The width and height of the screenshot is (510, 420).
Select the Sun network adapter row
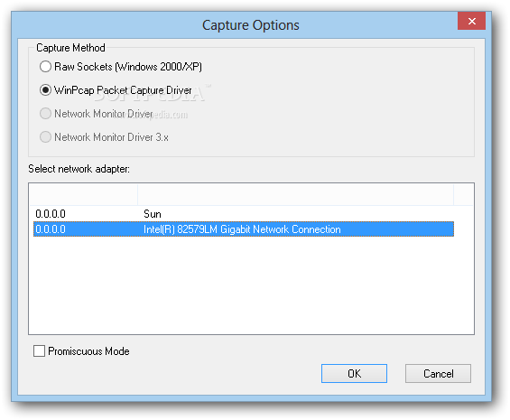pyautogui.click(x=244, y=214)
